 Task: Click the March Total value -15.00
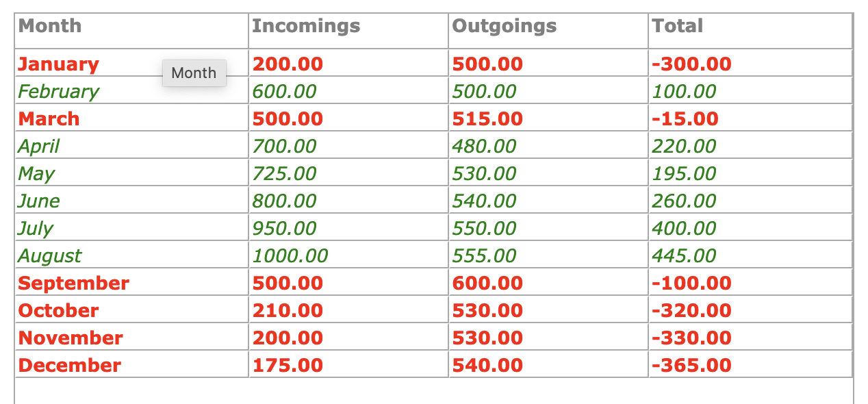(685, 119)
